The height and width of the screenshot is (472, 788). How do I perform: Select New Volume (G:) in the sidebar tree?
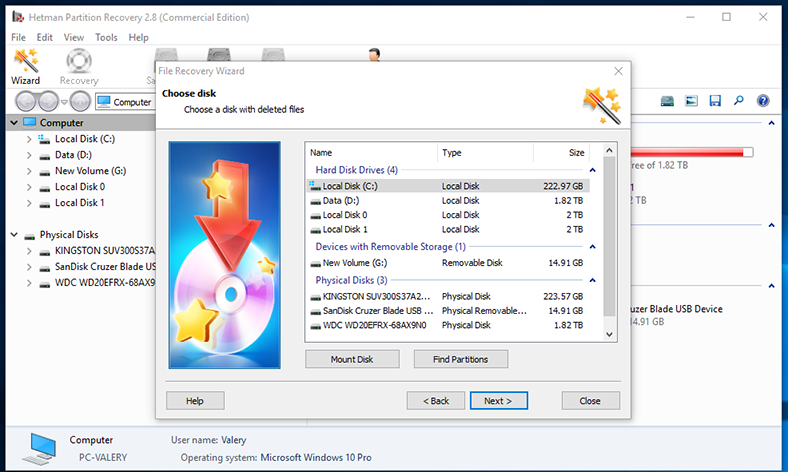click(x=90, y=171)
